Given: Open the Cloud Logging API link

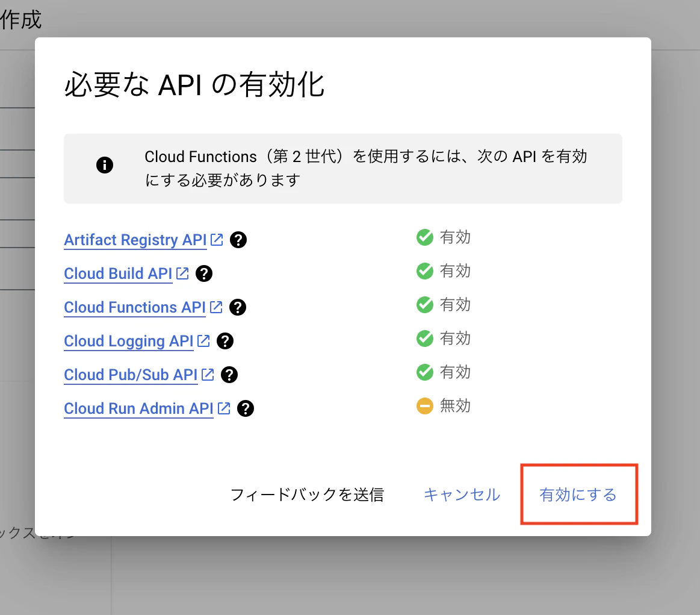Looking at the screenshot, I should (x=129, y=341).
